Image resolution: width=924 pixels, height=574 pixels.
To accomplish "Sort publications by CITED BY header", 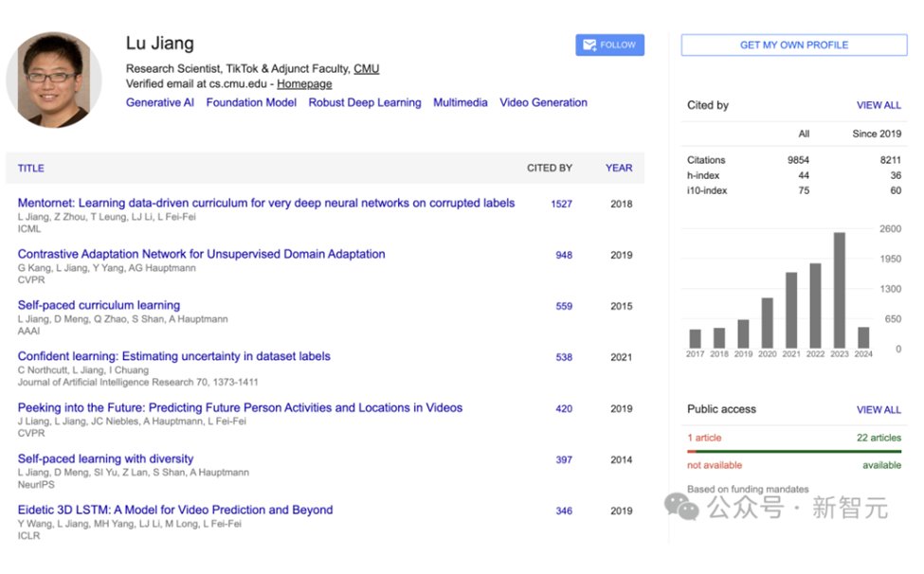I will [550, 168].
